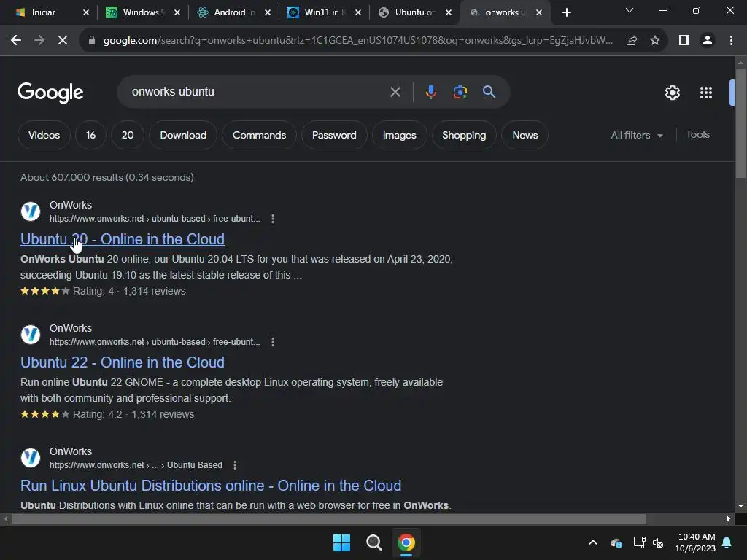The height and width of the screenshot is (560, 747).
Task: Click the scroll down arrow
Action: 740,506
